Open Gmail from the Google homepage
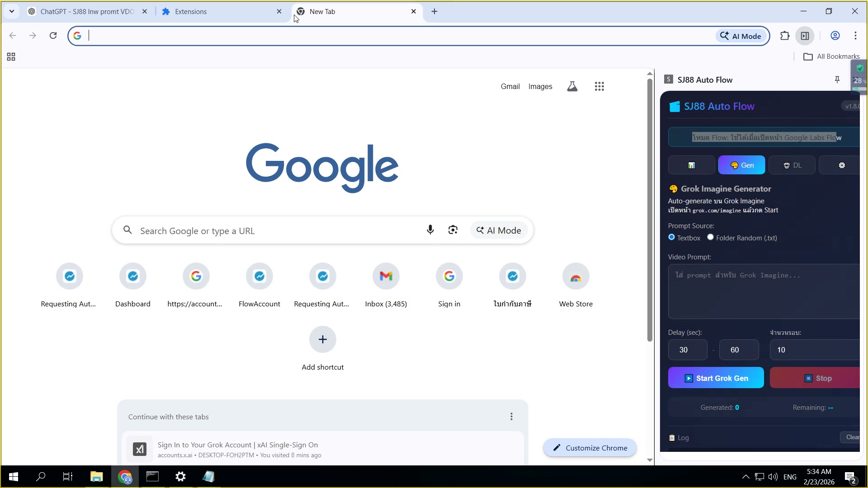868x488 pixels. click(510, 86)
